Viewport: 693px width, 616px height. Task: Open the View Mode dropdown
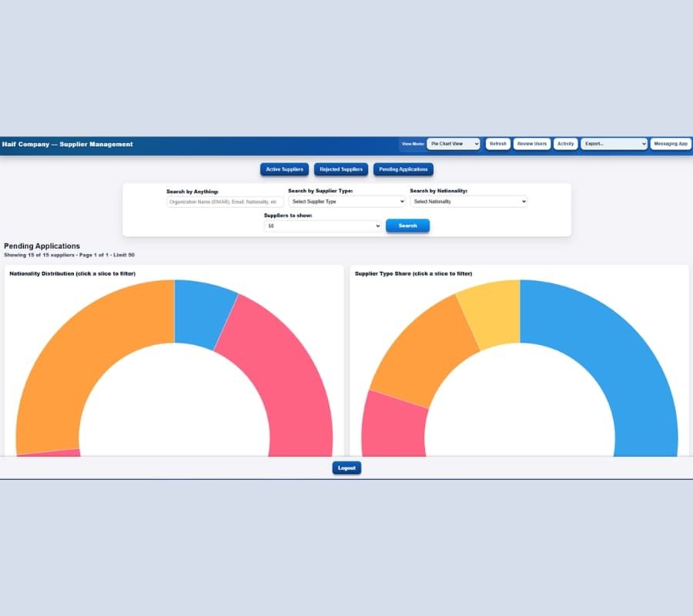(454, 143)
